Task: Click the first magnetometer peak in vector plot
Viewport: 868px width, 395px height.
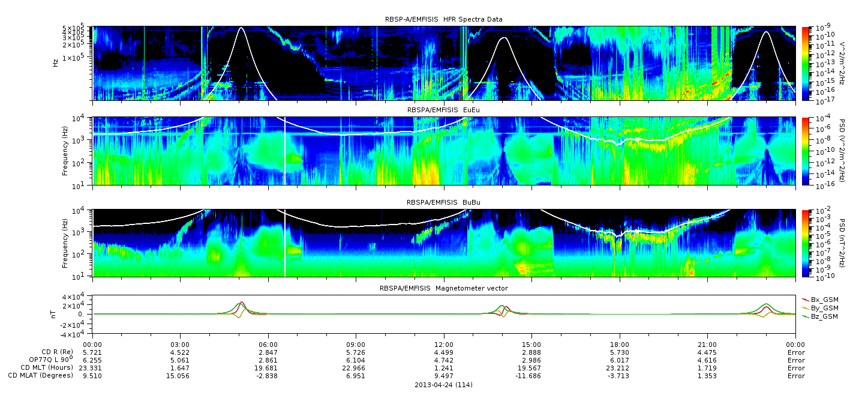Action: point(241,304)
